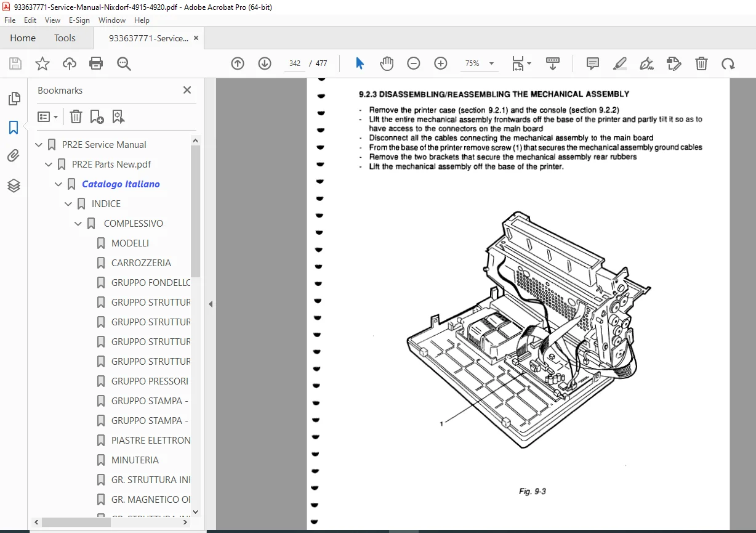Open the Edit menu
The width and height of the screenshot is (756, 533).
(30, 20)
